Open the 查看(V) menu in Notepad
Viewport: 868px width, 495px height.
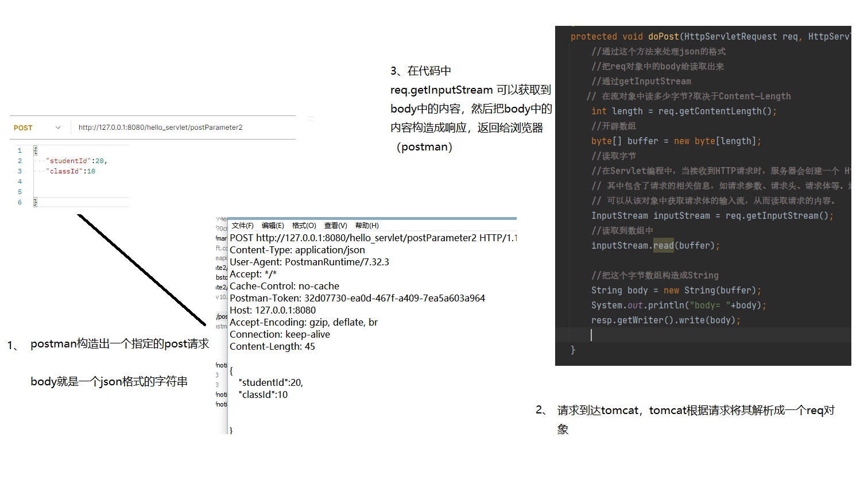336,226
